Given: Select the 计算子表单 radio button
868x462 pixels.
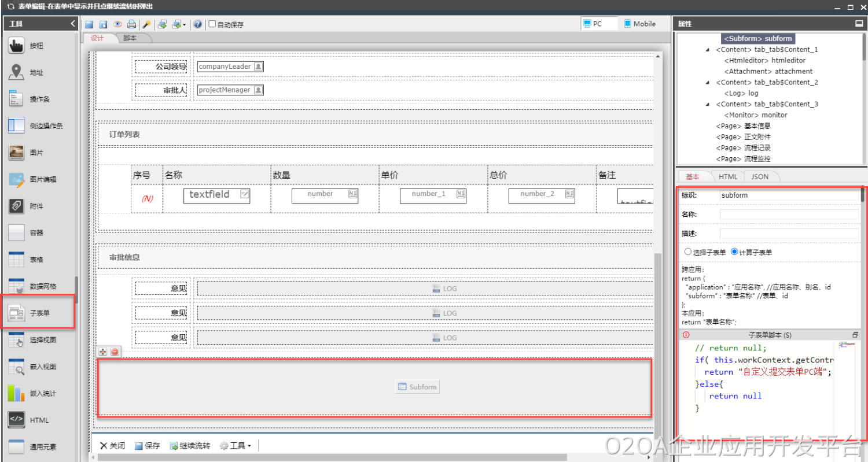Looking at the screenshot, I should [734, 252].
